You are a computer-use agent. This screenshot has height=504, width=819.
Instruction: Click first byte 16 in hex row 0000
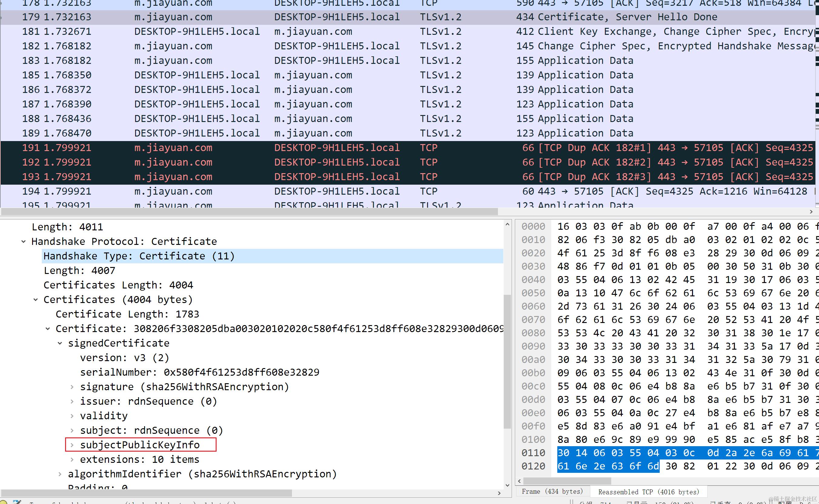pyautogui.click(x=563, y=226)
